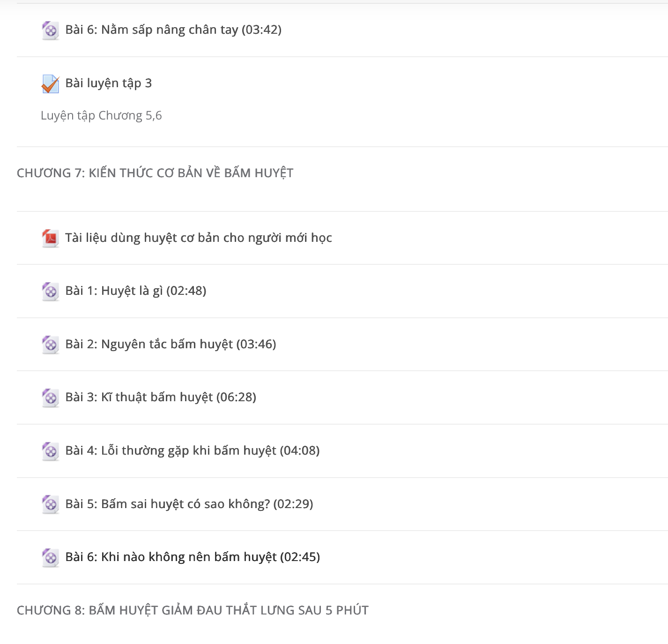Select the Chương 8 section heading
Viewport: 668px width, 644px height.
[193, 610]
